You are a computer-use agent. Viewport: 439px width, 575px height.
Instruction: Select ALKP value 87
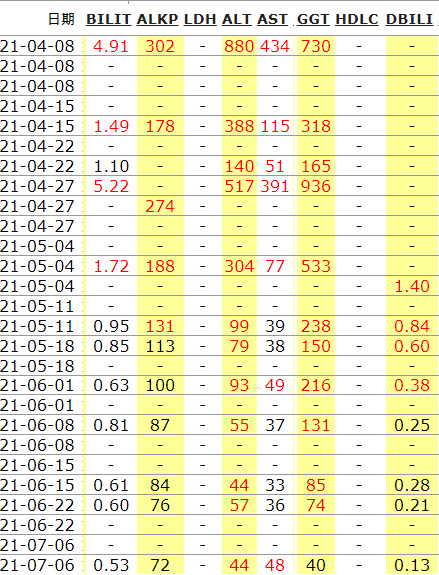160,425
